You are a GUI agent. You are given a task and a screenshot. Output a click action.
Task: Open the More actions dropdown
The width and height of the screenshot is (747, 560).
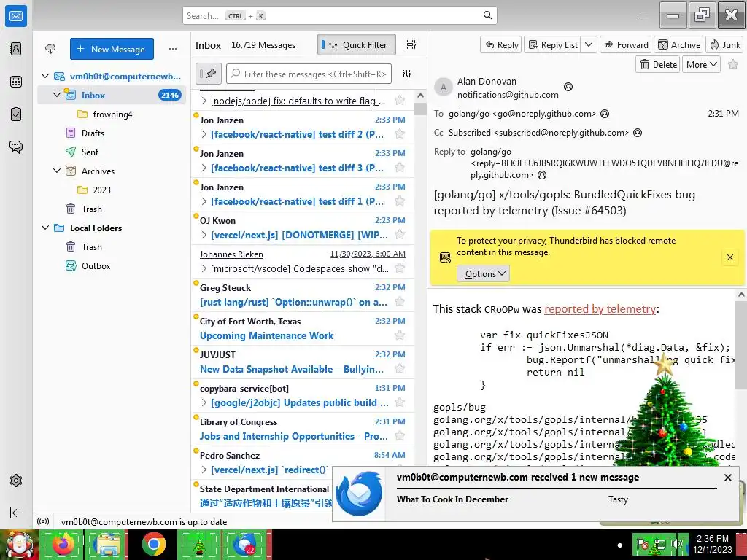point(701,64)
